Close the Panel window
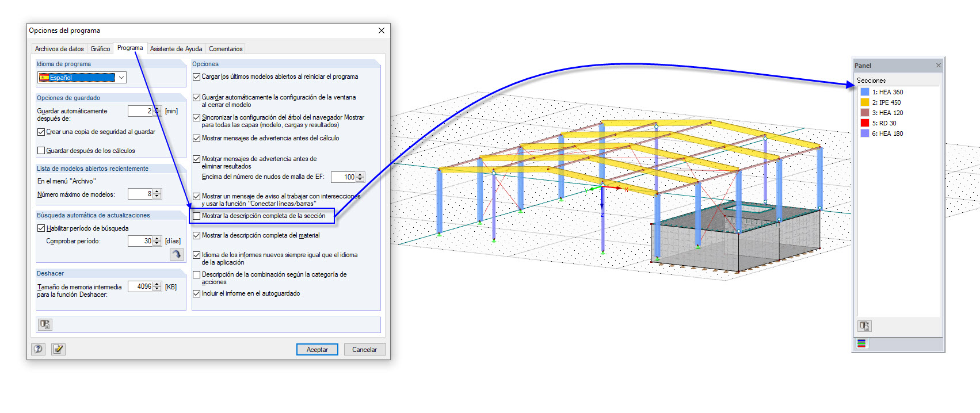980x413 pixels. (939, 66)
